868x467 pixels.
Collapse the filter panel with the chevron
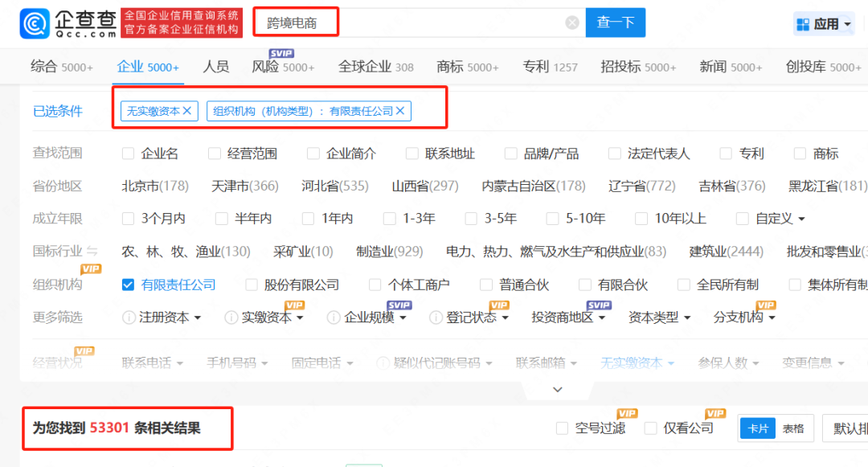coord(557,389)
